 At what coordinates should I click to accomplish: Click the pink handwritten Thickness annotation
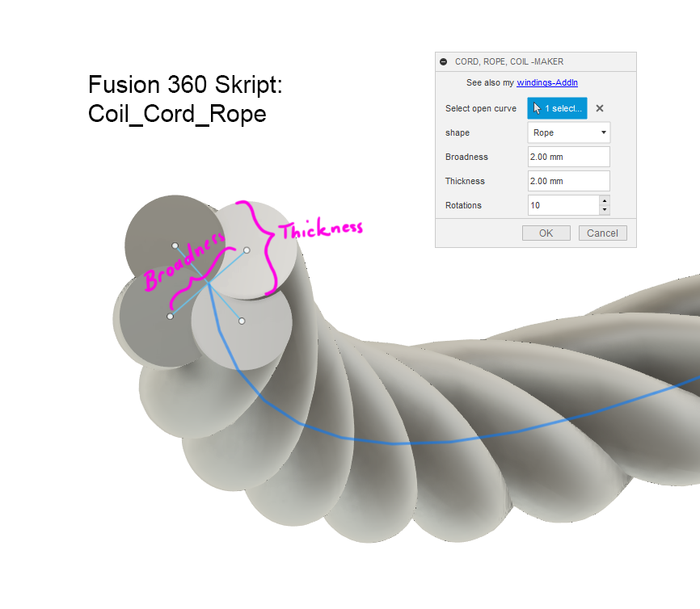[321, 229]
